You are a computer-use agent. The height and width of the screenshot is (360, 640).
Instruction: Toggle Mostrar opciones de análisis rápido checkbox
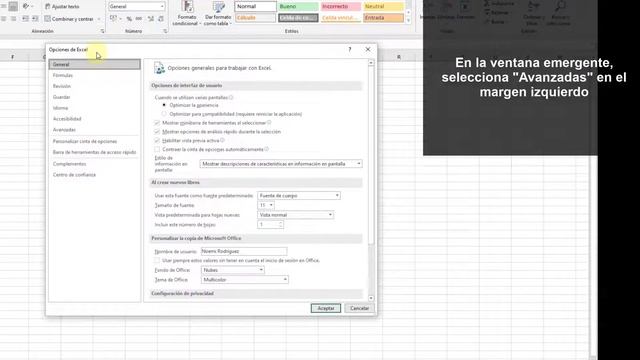point(157,132)
